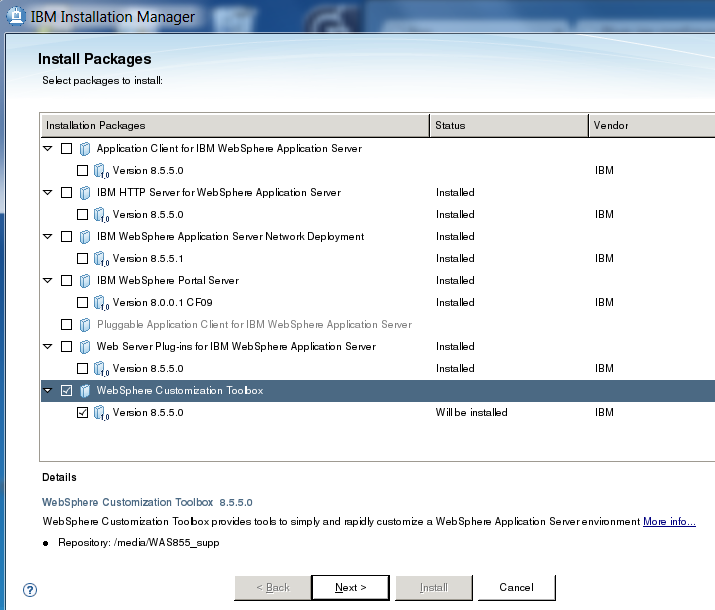The image size is (715, 610).
Task: Click the Version 8.5.5.1 icon
Action: click(x=101, y=259)
